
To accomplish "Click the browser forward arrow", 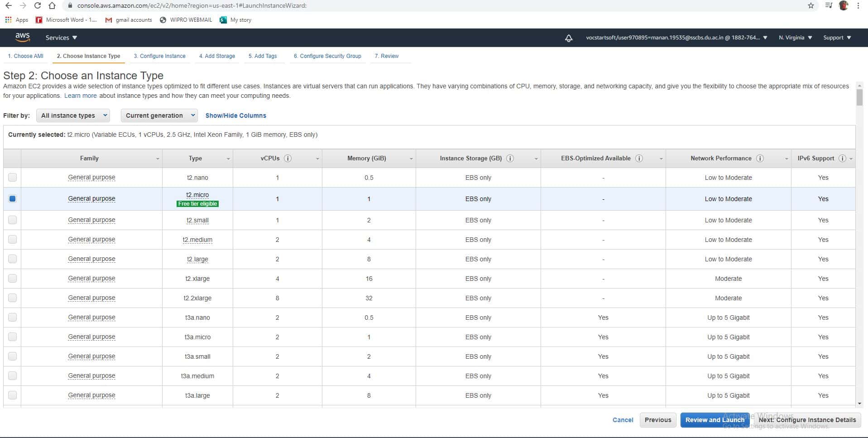I will pos(23,5).
